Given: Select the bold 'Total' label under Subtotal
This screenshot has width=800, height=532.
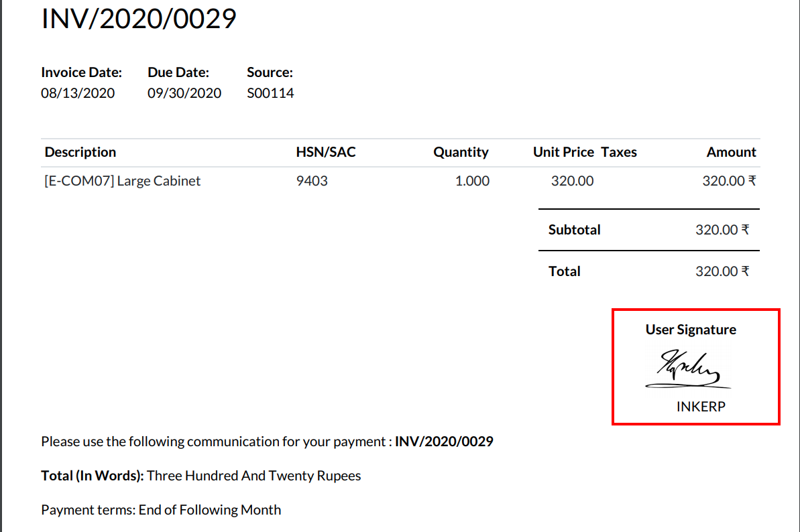Looking at the screenshot, I should click(564, 271).
